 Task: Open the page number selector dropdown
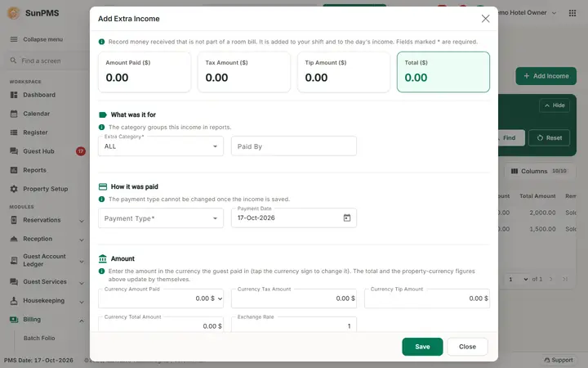pyautogui.click(x=518, y=279)
